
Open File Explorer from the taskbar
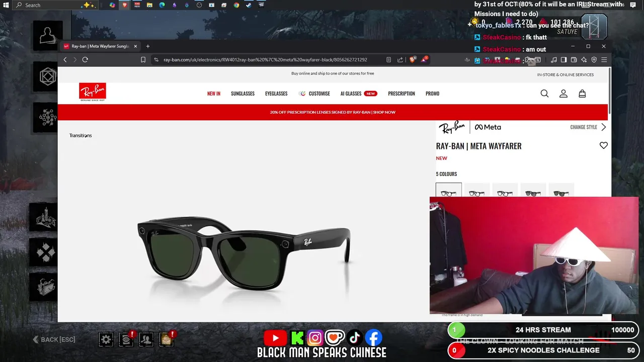(149, 5)
